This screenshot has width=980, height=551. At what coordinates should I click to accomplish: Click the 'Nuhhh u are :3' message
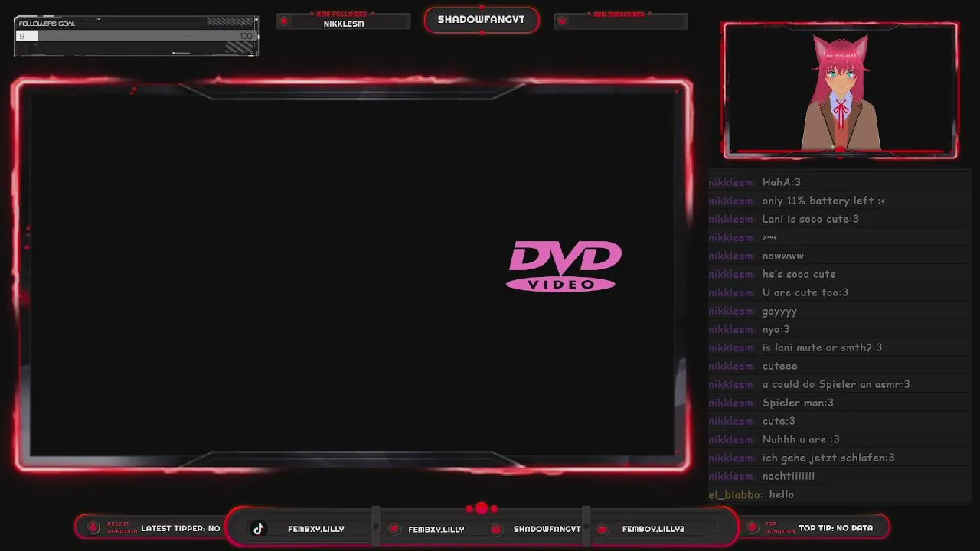click(x=801, y=439)
